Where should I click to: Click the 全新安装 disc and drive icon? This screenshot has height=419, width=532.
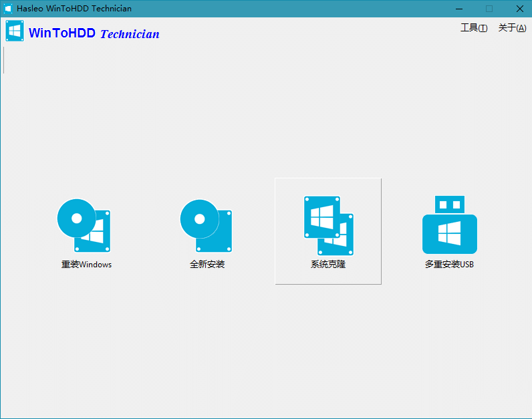click(x=206, y=225)
